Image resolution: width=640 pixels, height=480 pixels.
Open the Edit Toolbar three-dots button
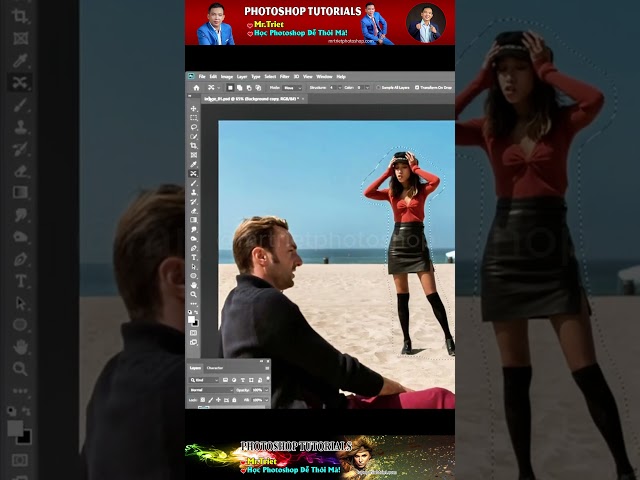tap(193, 304)
